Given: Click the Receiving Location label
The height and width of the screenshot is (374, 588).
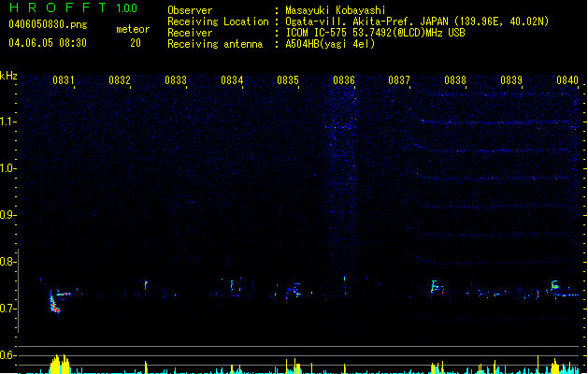Looking at the screenshot, I should [218, 22].
